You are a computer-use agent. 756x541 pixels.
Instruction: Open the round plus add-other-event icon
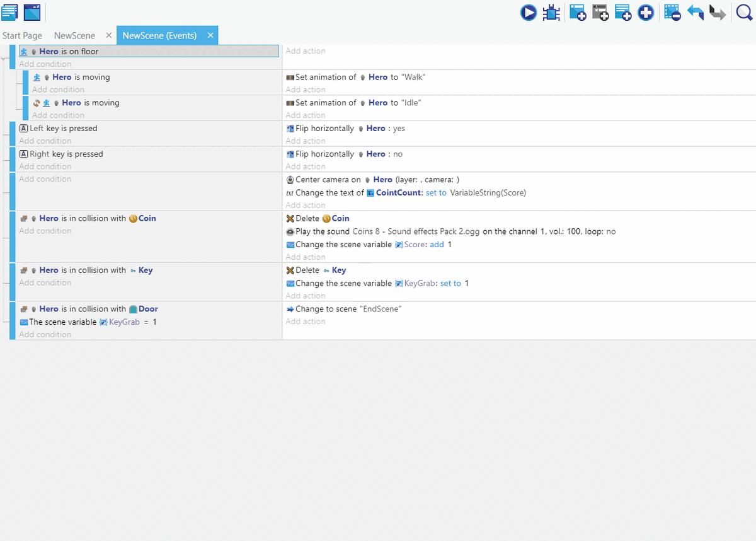coord(646,12)
